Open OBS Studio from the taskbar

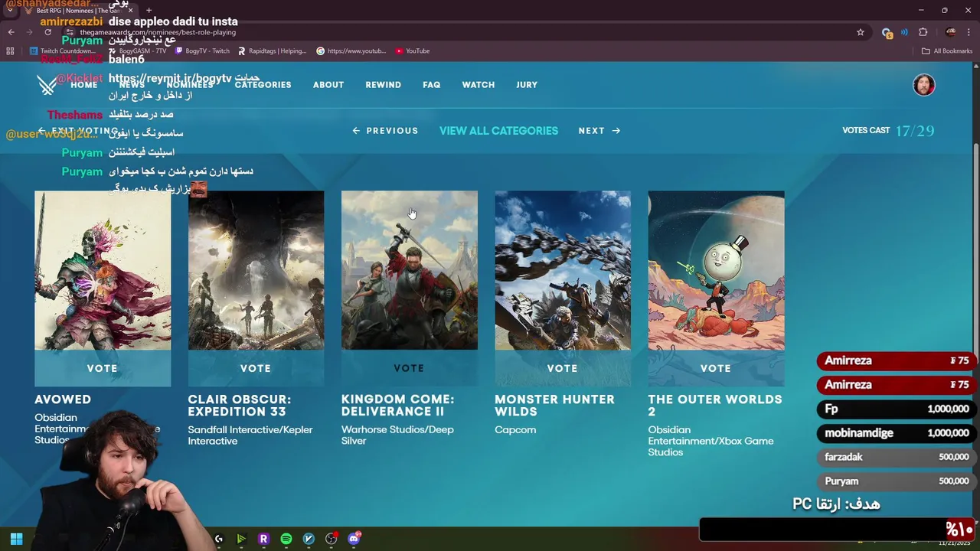pos(332,539)
